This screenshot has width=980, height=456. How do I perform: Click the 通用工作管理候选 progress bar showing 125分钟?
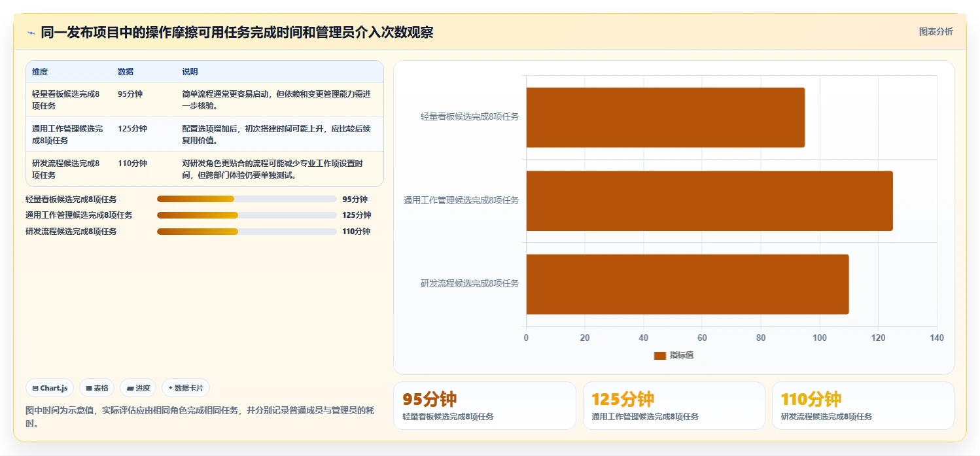(x=247, y=215)
